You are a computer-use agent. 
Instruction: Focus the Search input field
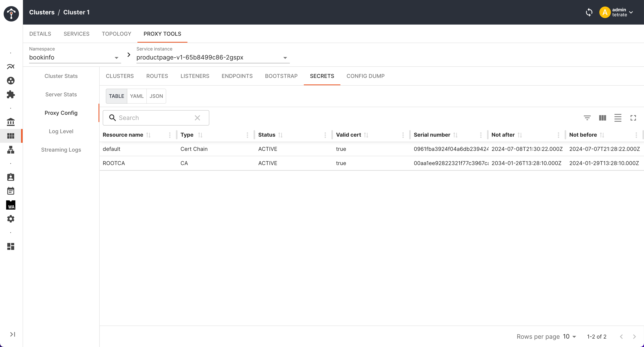156,118
